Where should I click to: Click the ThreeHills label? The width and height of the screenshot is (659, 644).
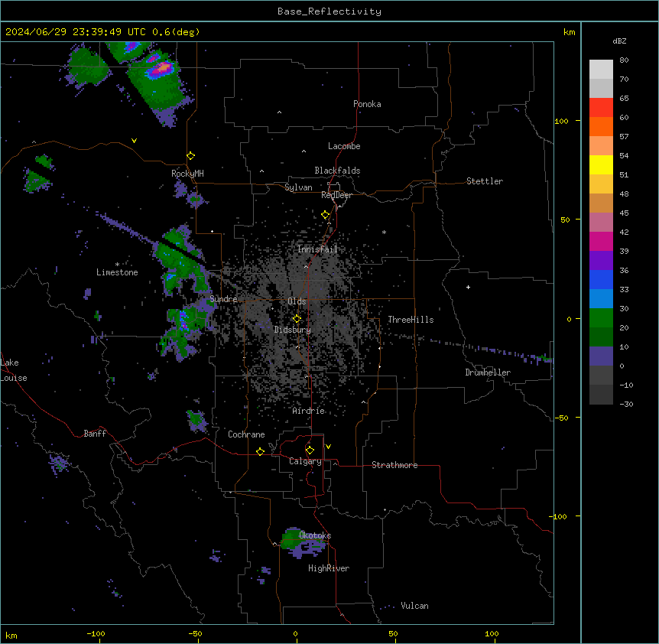(x=411, y=320)
